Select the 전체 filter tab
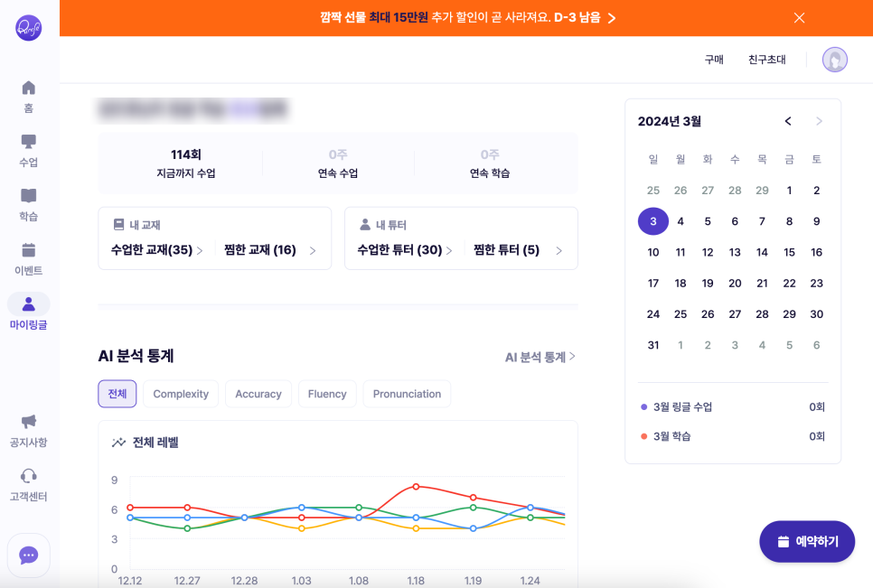 point(117,394)
